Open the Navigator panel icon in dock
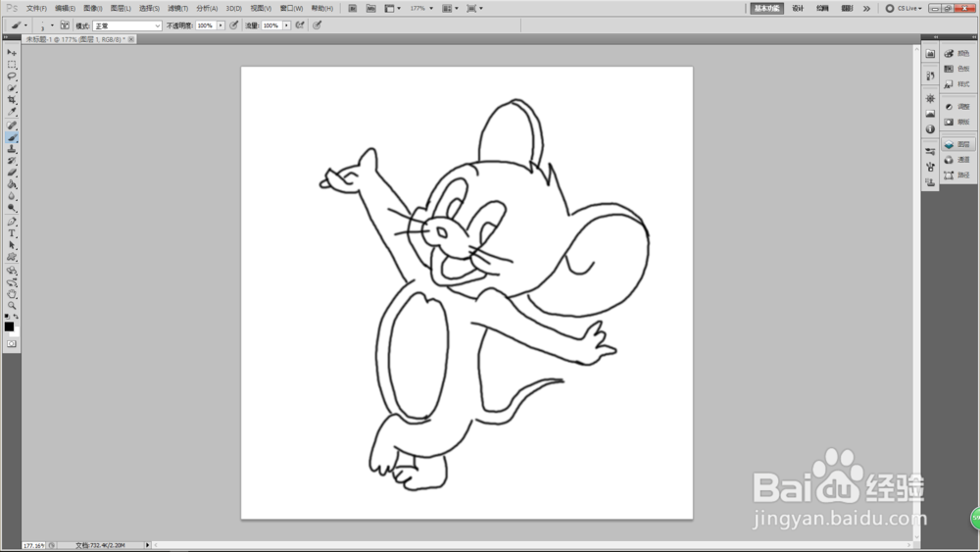The image size is (980, 552). point(930,99)
